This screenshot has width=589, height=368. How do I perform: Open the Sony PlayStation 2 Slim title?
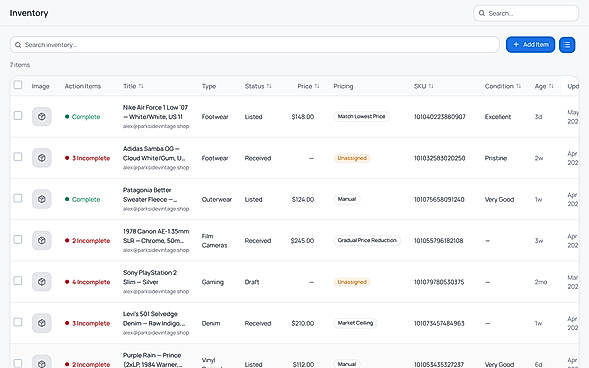[x=150, y=277]
